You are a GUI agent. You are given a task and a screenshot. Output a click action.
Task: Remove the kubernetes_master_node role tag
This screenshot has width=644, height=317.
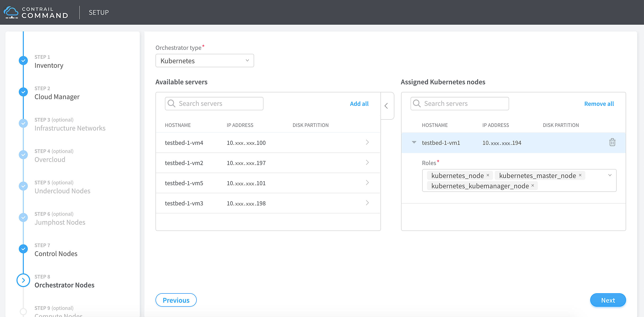point(580,175)
